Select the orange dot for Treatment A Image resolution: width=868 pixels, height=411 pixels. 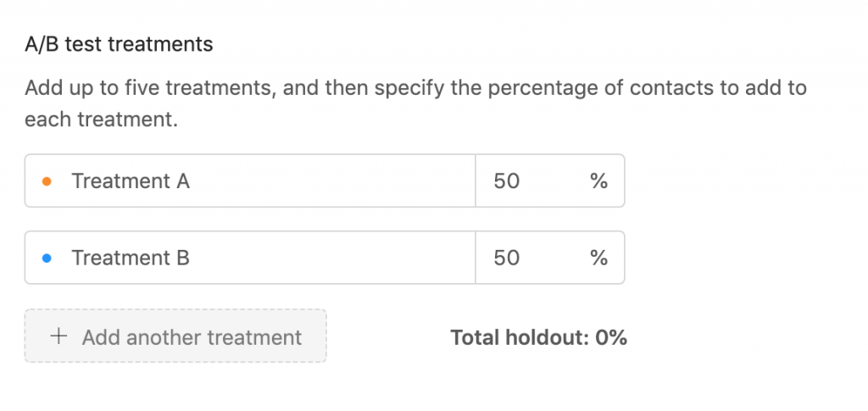pyautogui.click(x=47, y=181)
